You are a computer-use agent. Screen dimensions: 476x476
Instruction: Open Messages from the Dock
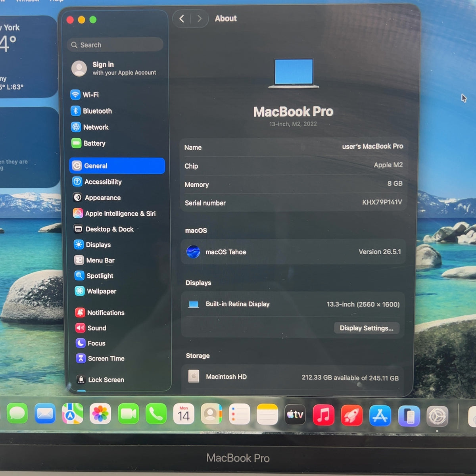pyautogui.click(x=17, y=414)
